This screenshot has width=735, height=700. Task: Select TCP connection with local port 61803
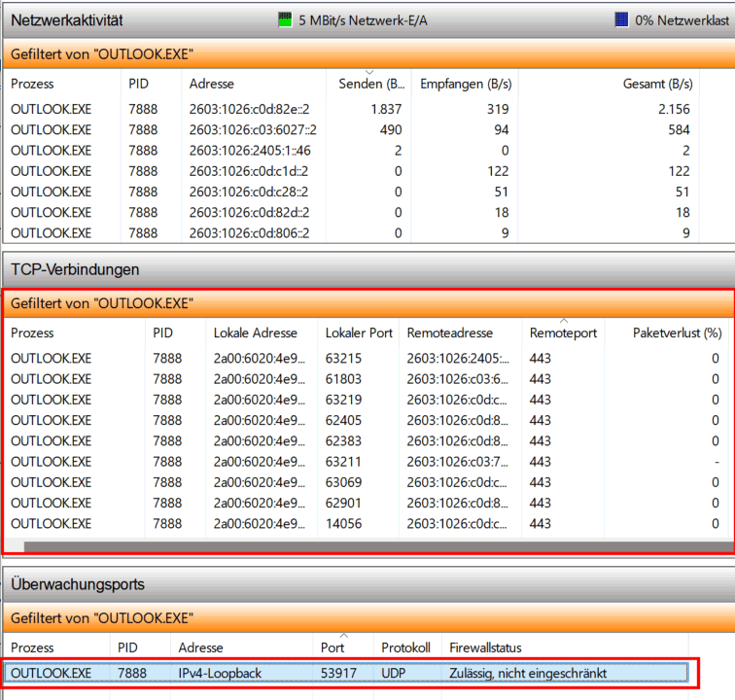(x=367, y=379)
